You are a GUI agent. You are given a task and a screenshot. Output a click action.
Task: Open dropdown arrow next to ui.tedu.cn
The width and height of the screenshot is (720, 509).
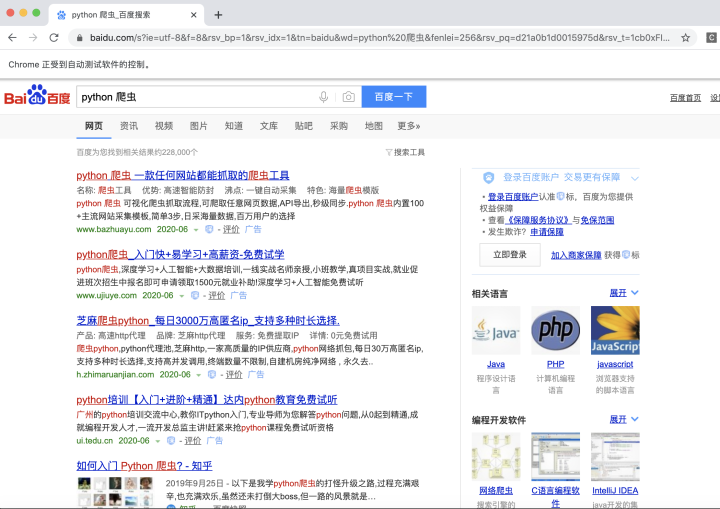[x=158, y=441]
